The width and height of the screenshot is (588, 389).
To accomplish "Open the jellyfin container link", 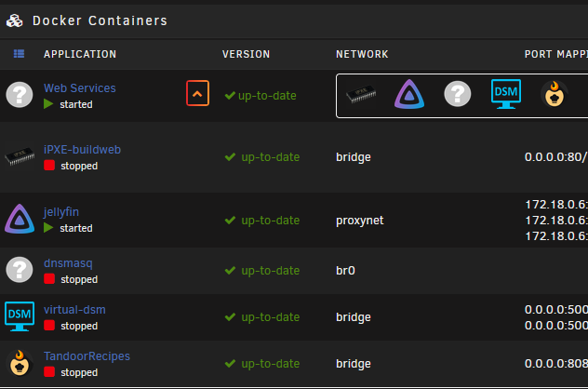I will [61, 212].
